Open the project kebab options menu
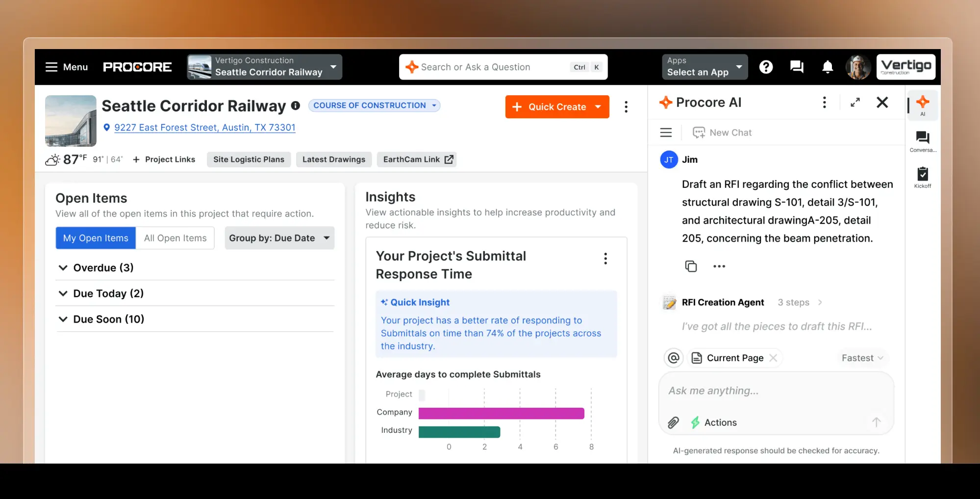The width and height of the screenshot is (980, 499). pos(626,107)
